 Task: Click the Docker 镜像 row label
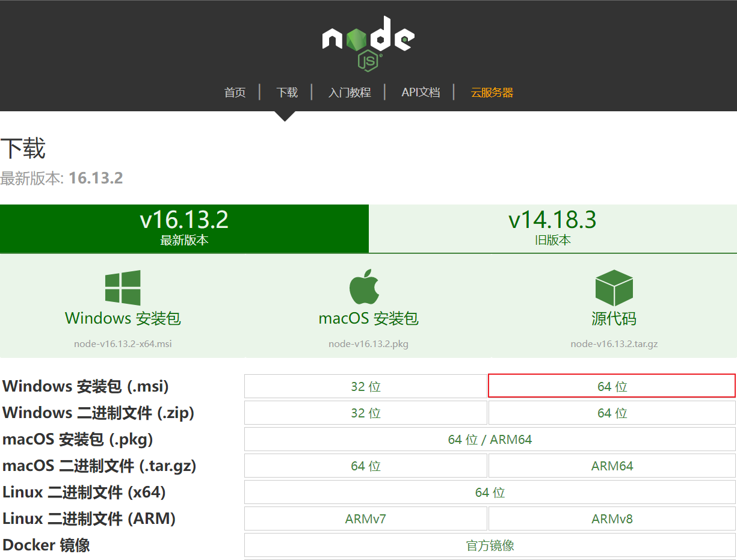click(46, 545)
